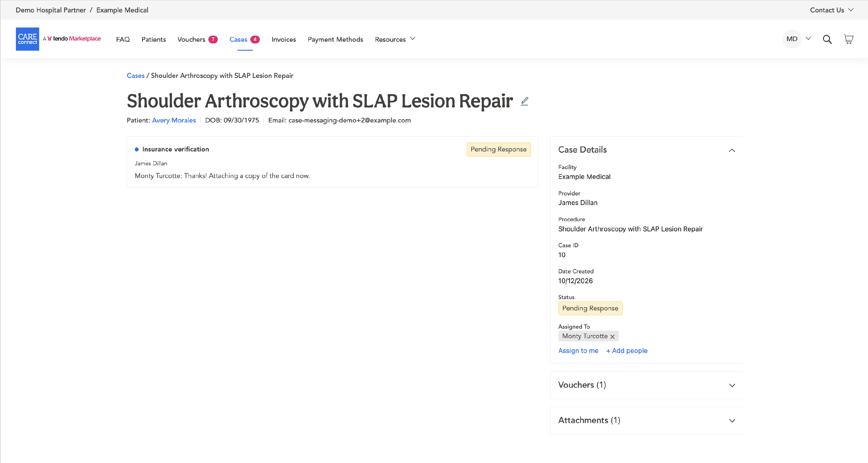The height and width of the screenshot is (463, 868).
Task: Select the Cases tab in navigation
Action: [x=244, y=39]
